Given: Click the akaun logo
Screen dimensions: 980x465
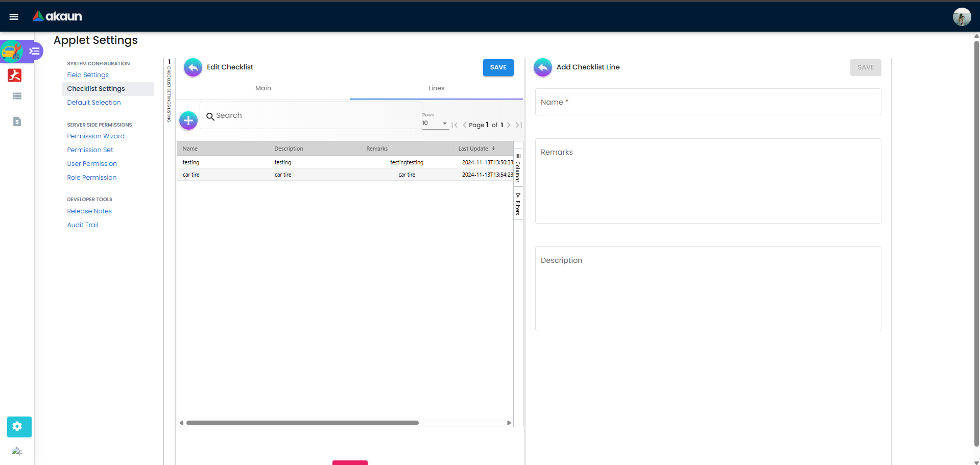Looking at the screenshot, I should (x=57, y=16).
